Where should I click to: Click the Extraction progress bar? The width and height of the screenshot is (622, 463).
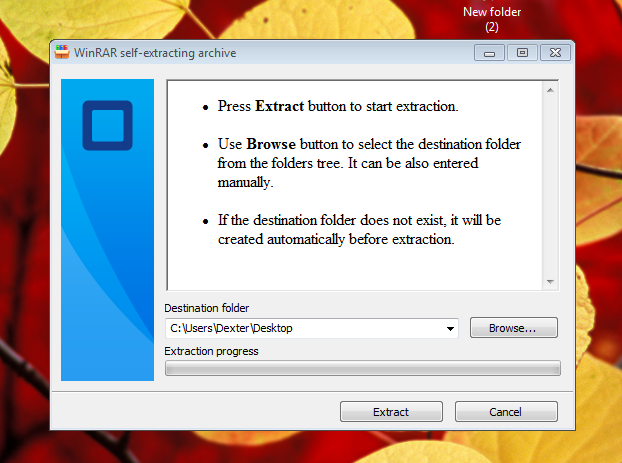click(363, 368)
